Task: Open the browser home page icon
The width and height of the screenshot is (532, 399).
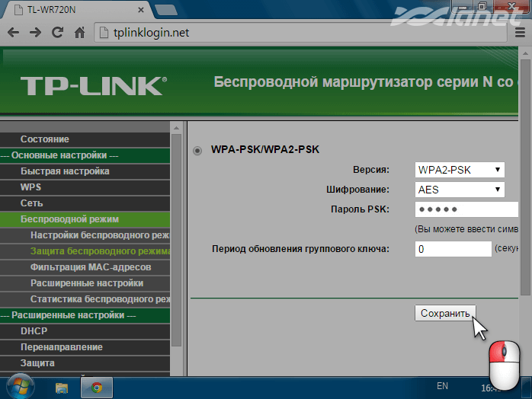Action: 80,33
